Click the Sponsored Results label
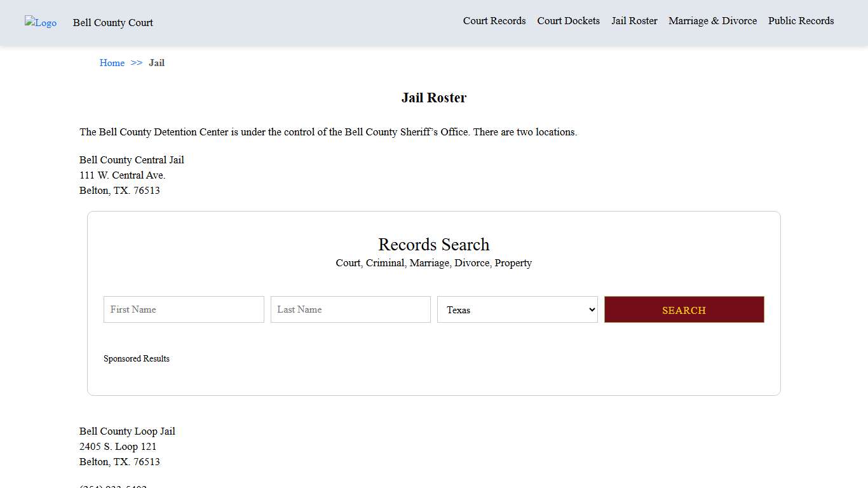Image resolution: width=868 pixels, height=488 pixels. 137,359
